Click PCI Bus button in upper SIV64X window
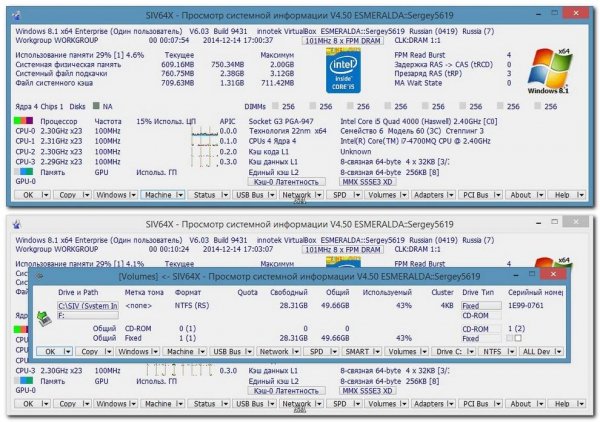 point(476,195)
